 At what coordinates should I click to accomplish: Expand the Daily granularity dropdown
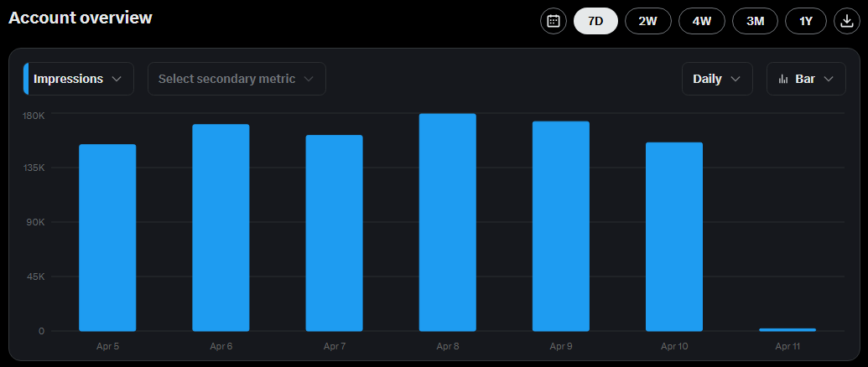tap(716, 79)
